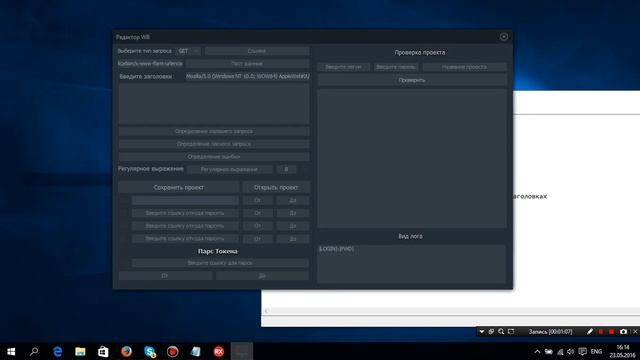Click Определение ошибки button
The image size is (640, 360).
tap(213, 157)
